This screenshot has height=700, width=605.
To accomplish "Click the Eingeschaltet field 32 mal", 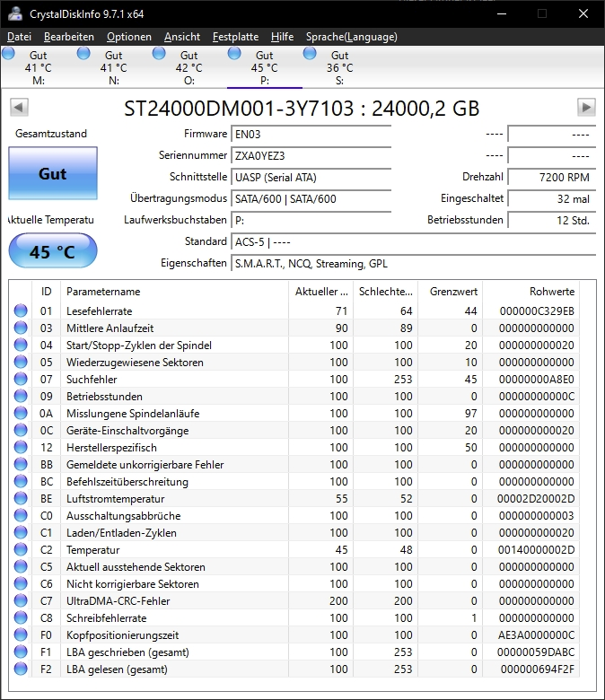I will point(552,198).
